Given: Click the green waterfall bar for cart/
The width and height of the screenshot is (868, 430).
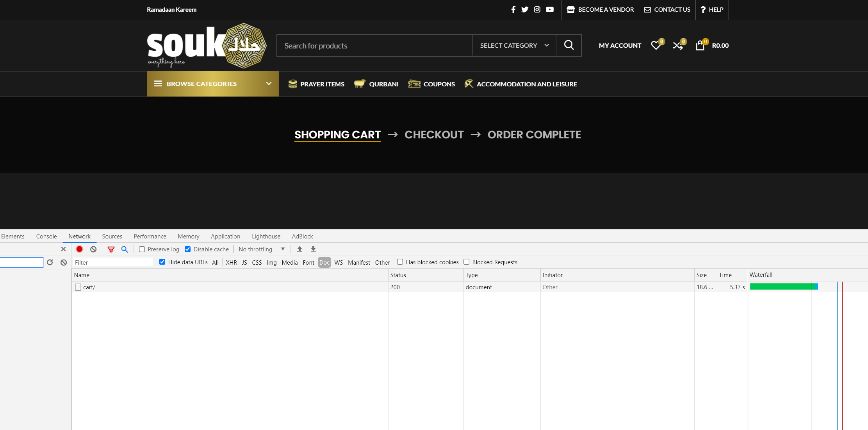Looking at the screenshot, I should point(782,287).
